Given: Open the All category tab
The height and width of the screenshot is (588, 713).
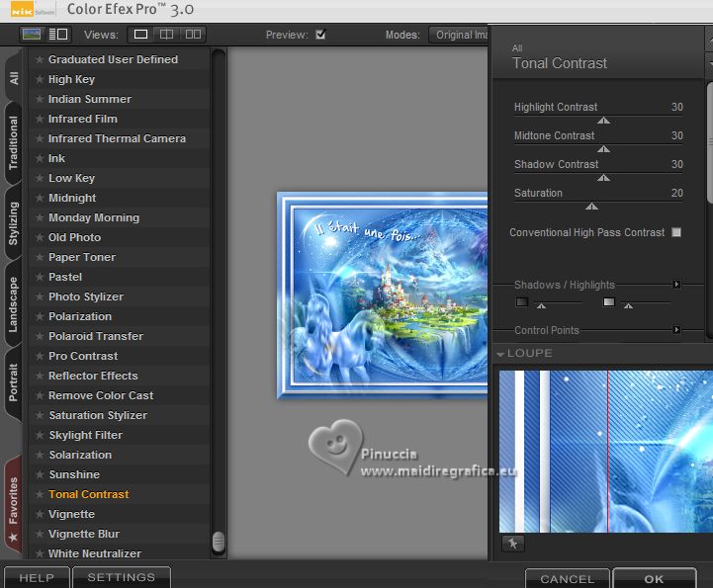Looking at the screenshot, I should tap(14, 78).
